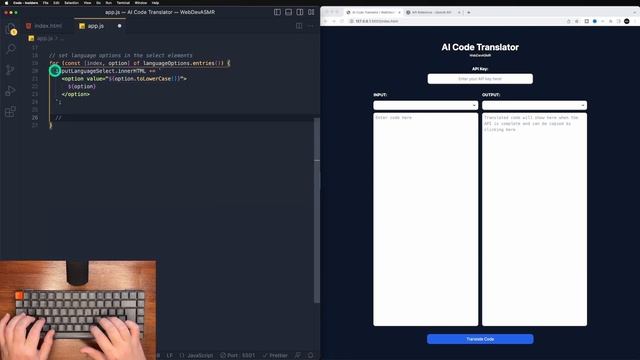
Task: Open the View menu
Action: tap(87, 3)
